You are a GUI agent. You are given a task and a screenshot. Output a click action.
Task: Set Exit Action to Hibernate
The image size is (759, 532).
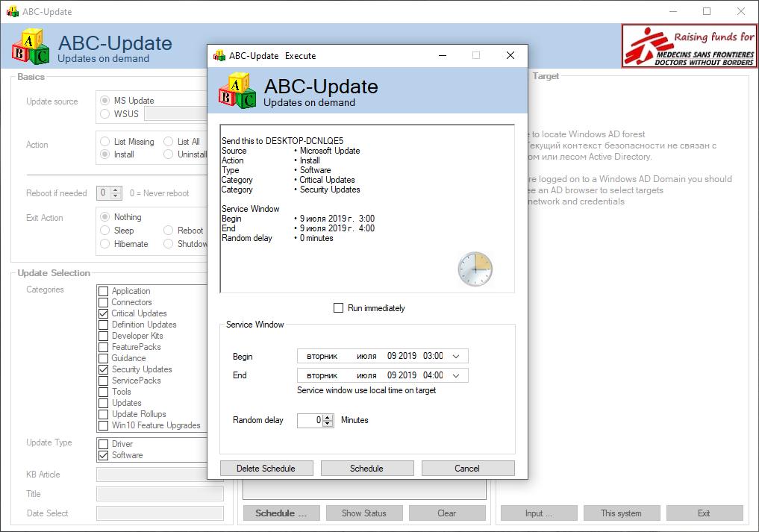pyautogui.click(x=104, y=244)
